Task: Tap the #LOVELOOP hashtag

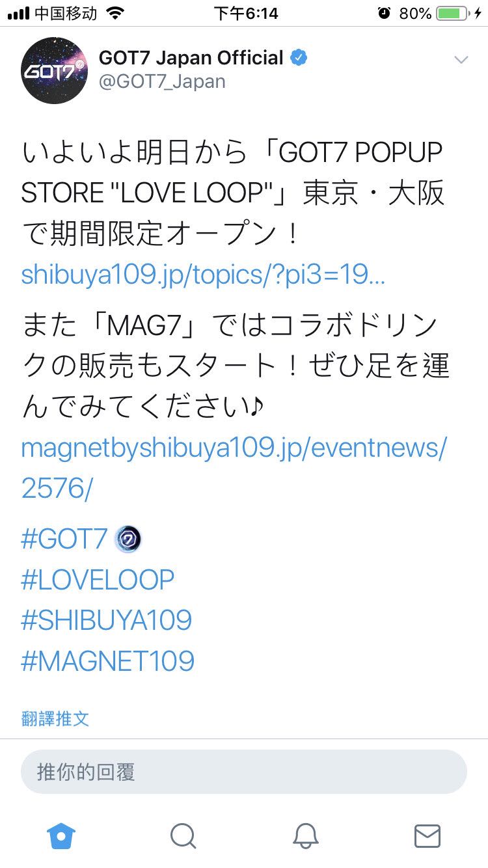Action: (98, 580)
